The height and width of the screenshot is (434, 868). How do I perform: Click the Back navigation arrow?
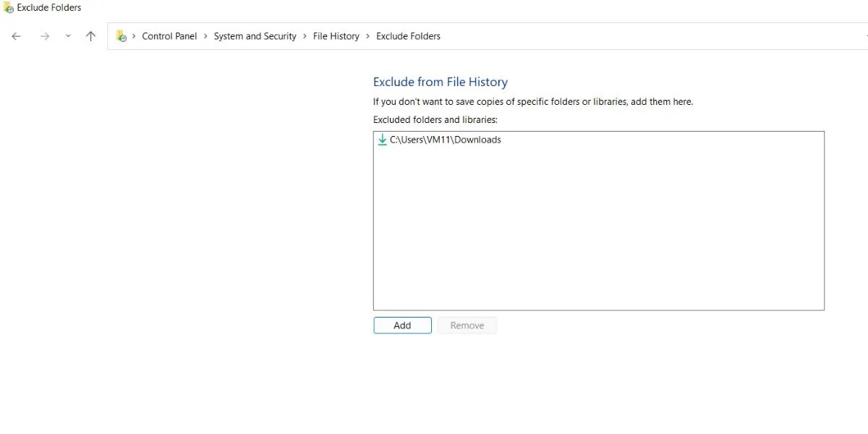tap(16, 35)
